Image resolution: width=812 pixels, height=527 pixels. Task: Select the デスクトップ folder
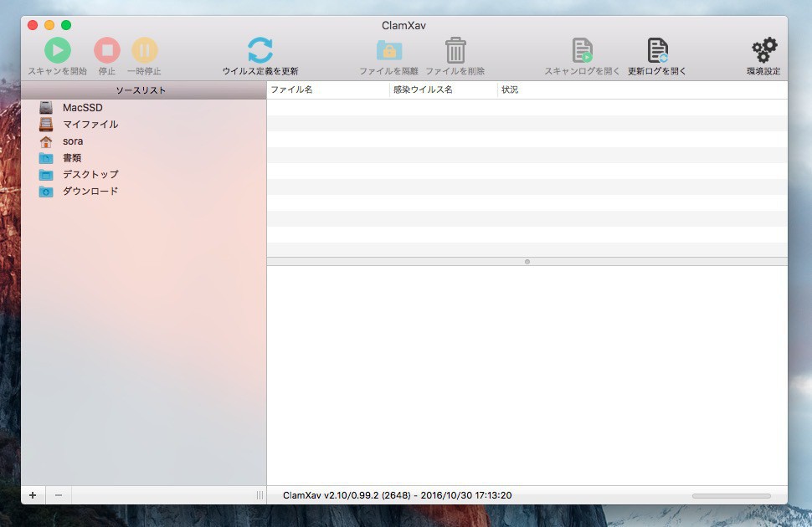pos(90,175)
